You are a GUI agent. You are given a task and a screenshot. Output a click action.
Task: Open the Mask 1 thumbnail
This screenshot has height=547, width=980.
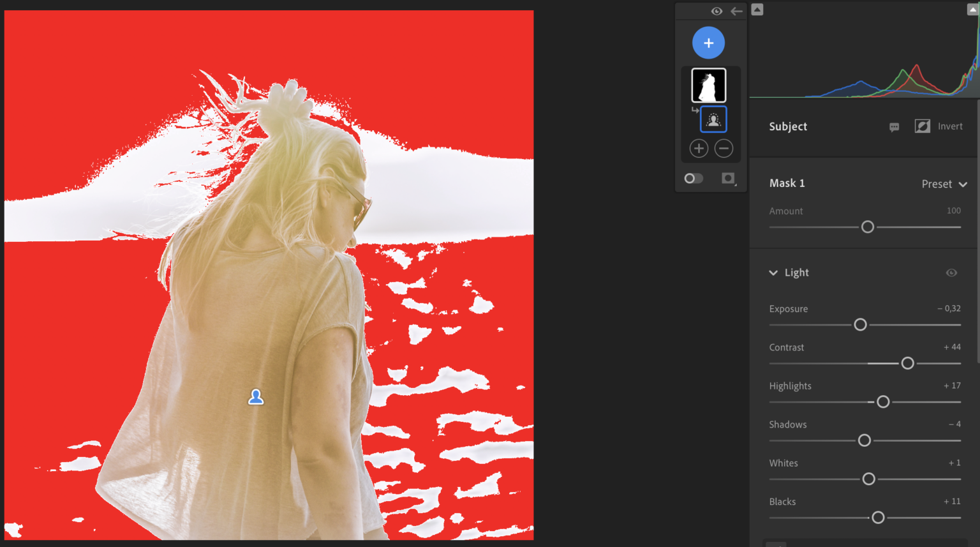[x=708, y=84]
